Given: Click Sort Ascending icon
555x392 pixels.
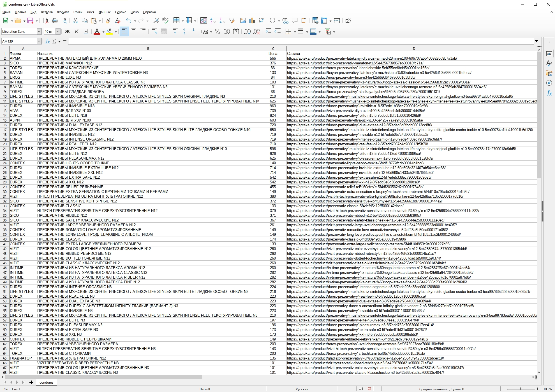Looking at the screenshot, I should coord(213,20).
